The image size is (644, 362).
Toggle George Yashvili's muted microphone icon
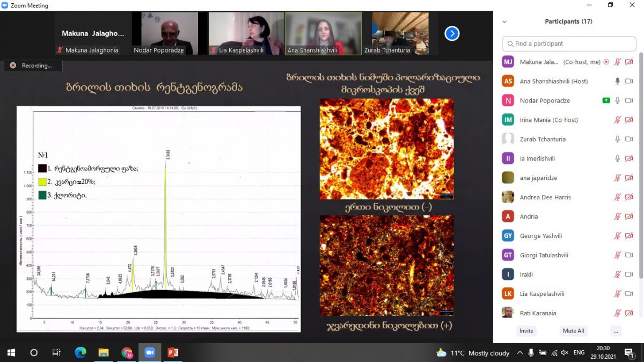618,236
